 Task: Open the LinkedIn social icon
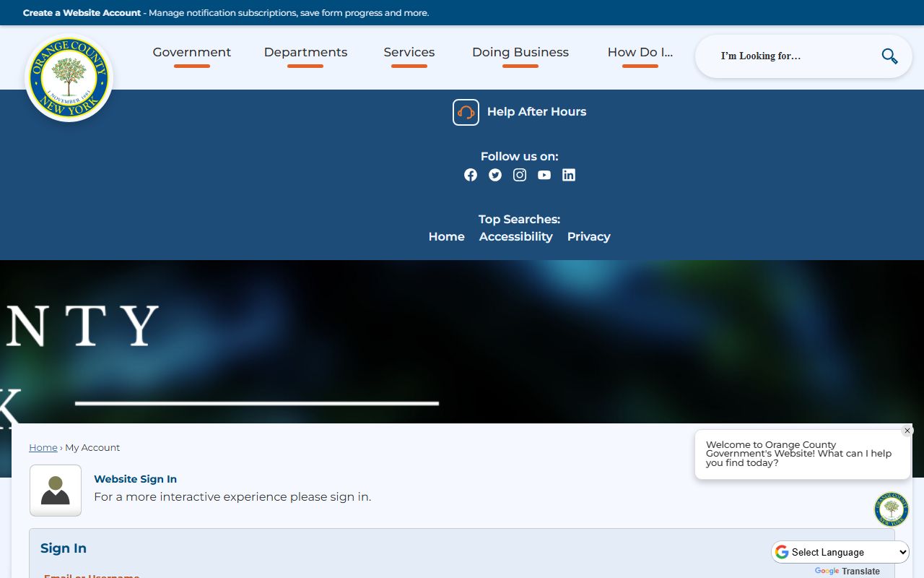[569, 175]
